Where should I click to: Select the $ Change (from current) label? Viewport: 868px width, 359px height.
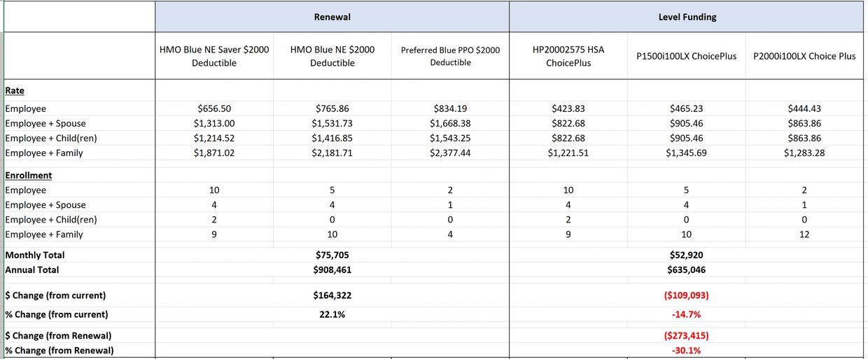56,295
